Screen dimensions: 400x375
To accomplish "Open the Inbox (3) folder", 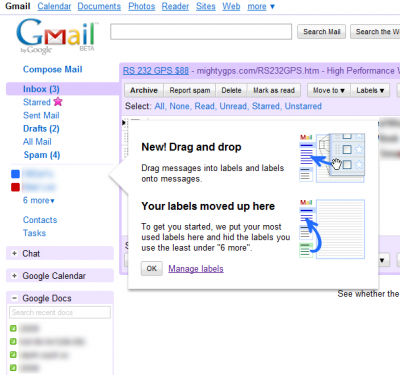I will [41, 89].
